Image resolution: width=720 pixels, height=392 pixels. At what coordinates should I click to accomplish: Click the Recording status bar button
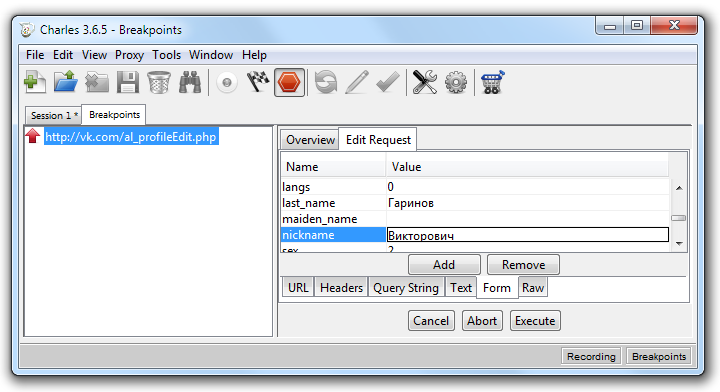tap(591, 357)
